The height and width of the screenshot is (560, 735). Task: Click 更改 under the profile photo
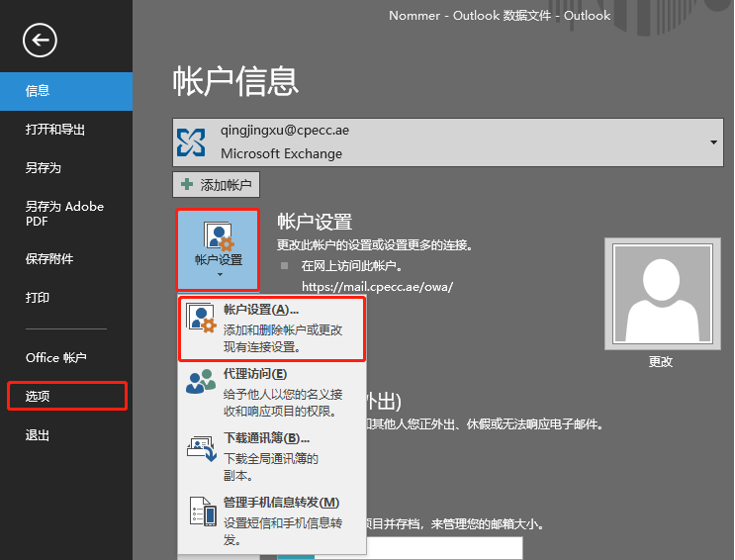pos(661,361)
